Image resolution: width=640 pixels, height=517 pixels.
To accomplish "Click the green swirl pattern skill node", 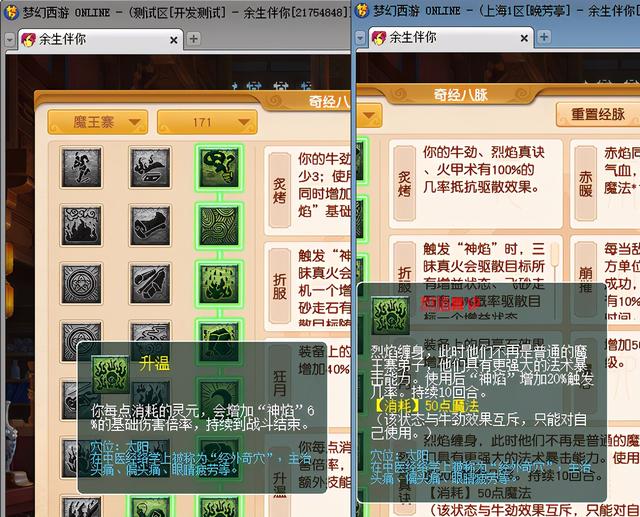I will click(x=219, y=226).
